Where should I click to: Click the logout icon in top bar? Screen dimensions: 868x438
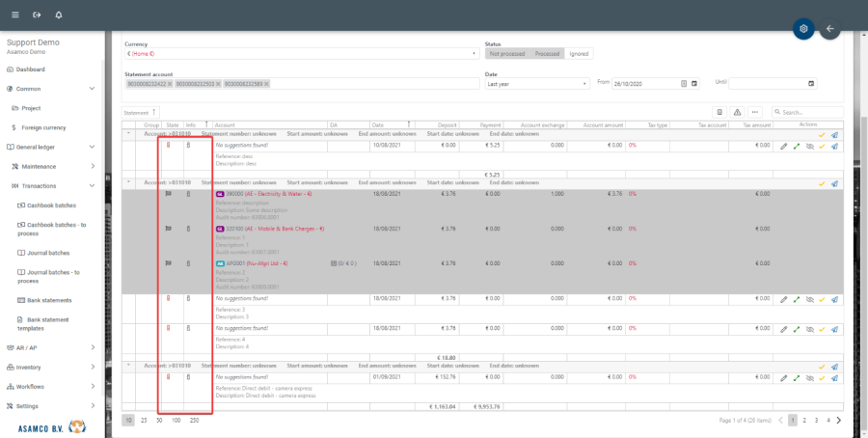(37, 15)
